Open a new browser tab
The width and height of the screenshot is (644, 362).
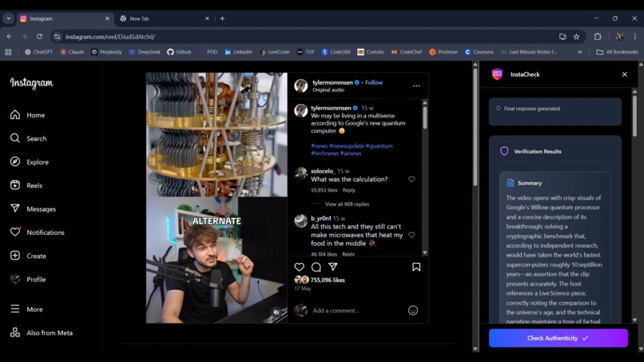pos(222,18)
